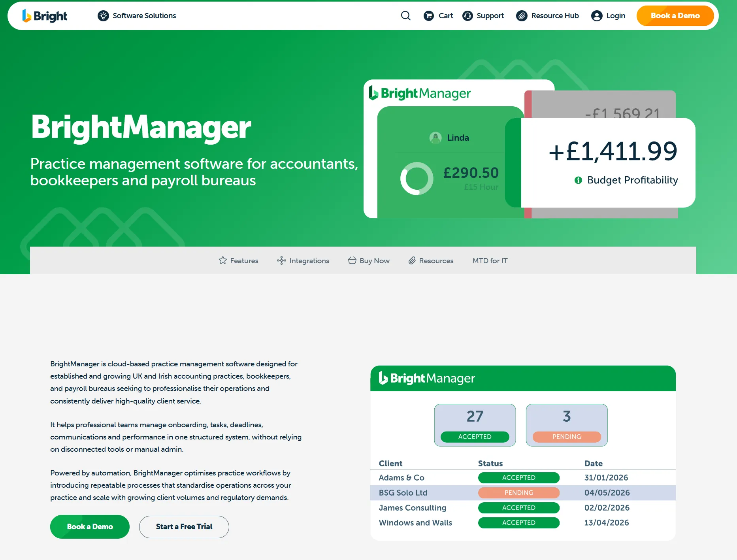Image resolution: width=737 pixels, height=560 pixels.
Task: Click the search magnifier icon
Action: click(x=405, y=16)
